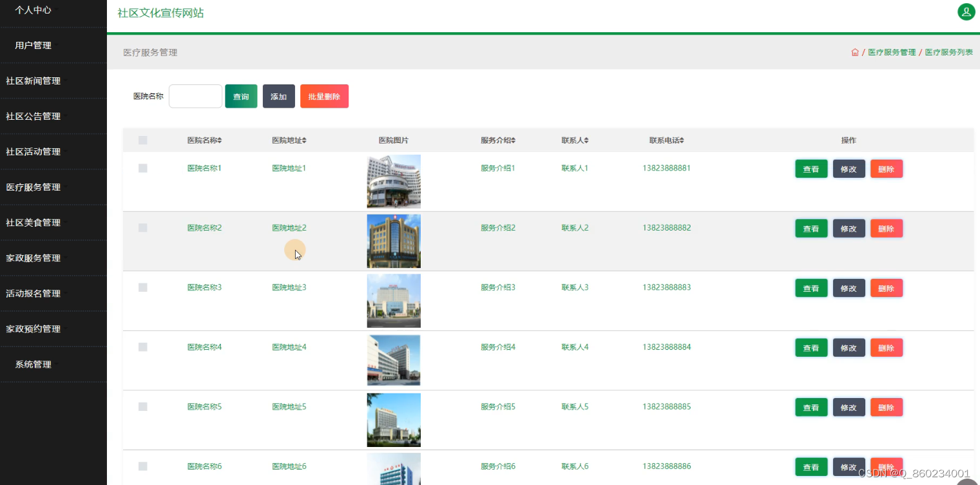Expand 用户管理 in the sidebar
This screenshot has height=485, width=980.
pyautogui.click(x=53, y=46)
